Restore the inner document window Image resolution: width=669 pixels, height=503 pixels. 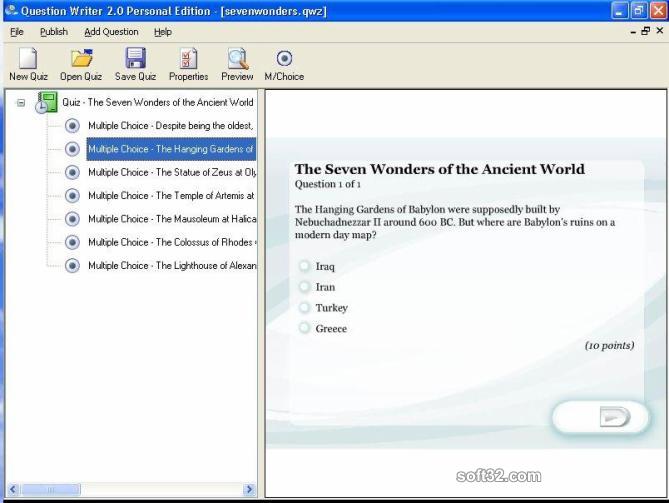click(x=646, y=31)
